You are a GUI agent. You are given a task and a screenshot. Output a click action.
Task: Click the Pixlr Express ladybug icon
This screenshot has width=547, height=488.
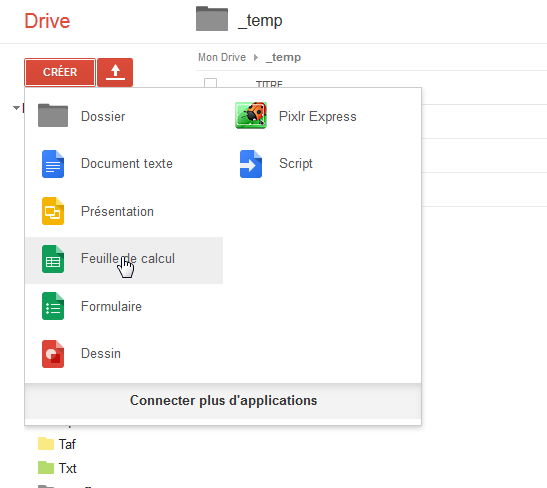click(251, 115)
